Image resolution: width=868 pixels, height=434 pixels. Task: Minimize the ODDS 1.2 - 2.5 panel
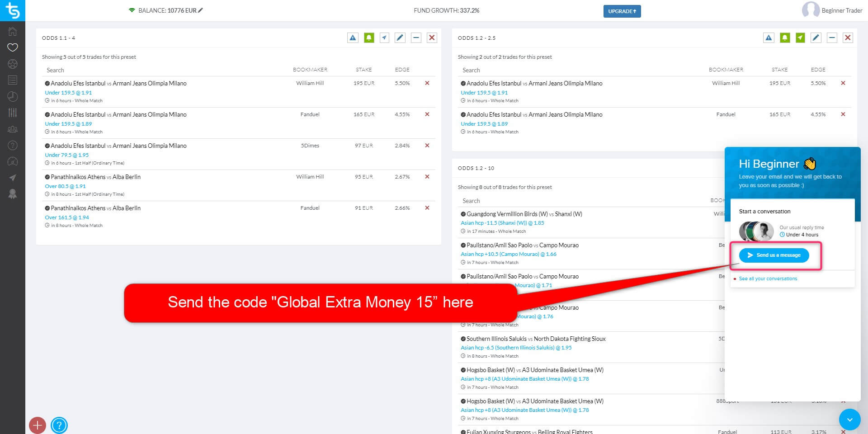[x=832, y=38]
